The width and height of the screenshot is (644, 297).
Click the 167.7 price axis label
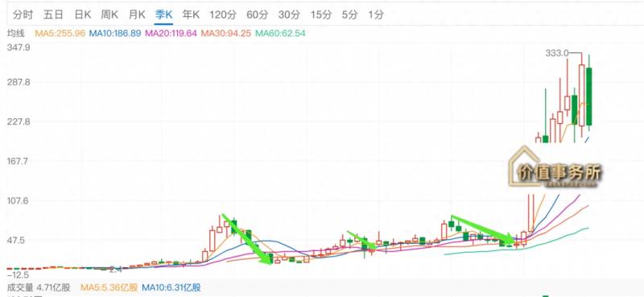[19, 161]
